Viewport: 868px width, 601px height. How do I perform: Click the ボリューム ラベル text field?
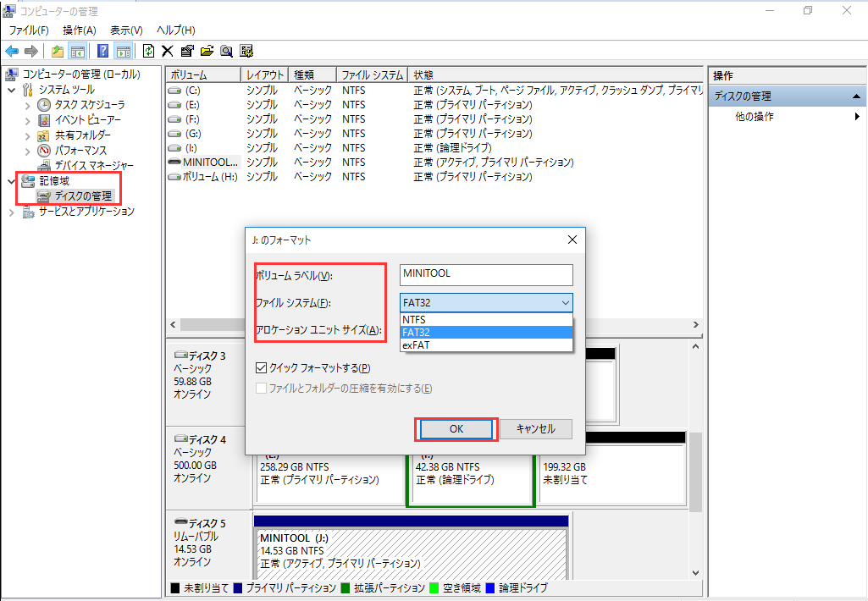(x=487, y=275)
